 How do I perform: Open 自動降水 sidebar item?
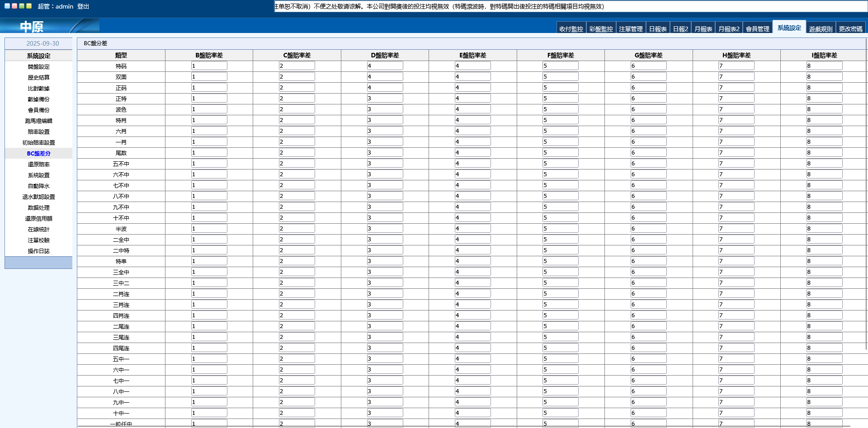tap(39, 186)
